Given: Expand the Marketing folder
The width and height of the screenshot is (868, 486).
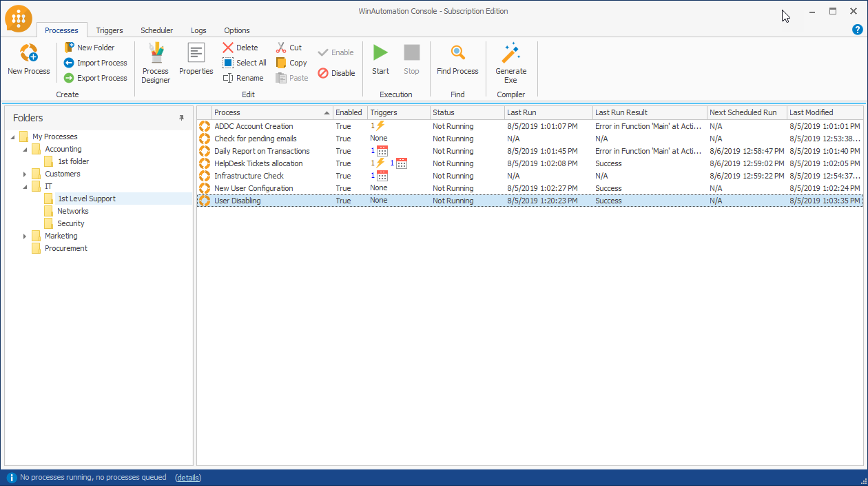Looking at the screenshot, I should 25,236.
